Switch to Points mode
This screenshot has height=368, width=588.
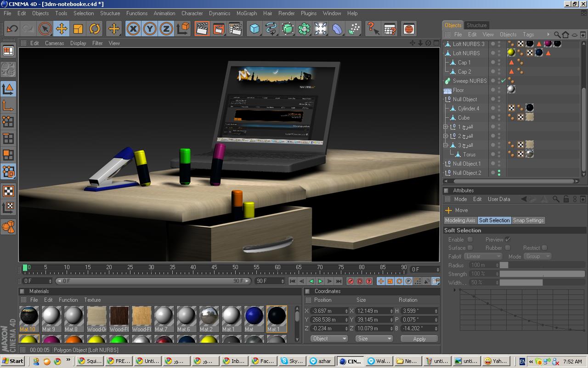pyautogui.click(x=8, y=122)
